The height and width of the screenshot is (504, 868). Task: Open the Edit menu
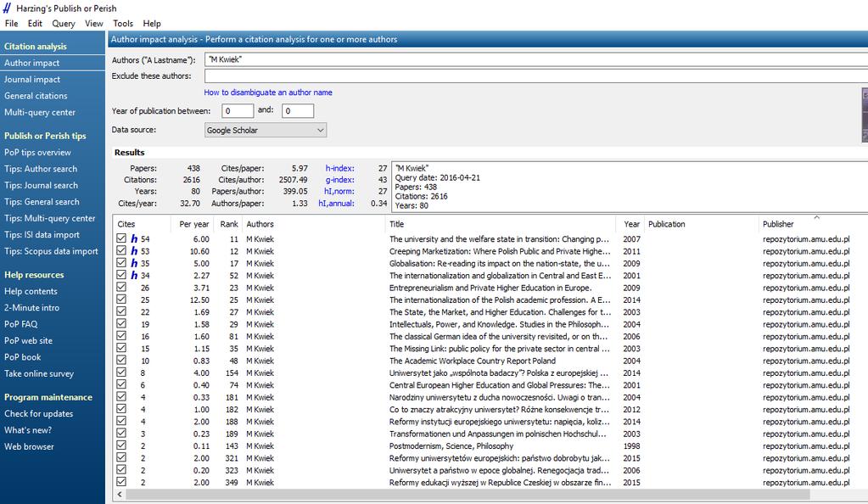coord(35,23)
